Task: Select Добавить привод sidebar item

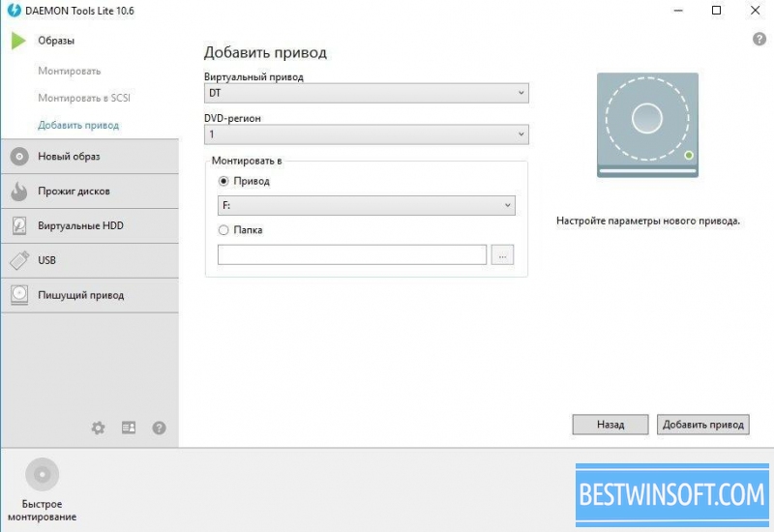Action: [78, 125]
